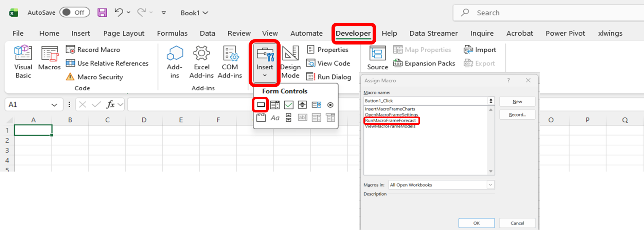Expand the formula bar options chevron
Image resolution: width=644 pixels, height=230 pixels.
tap(120, 105)
